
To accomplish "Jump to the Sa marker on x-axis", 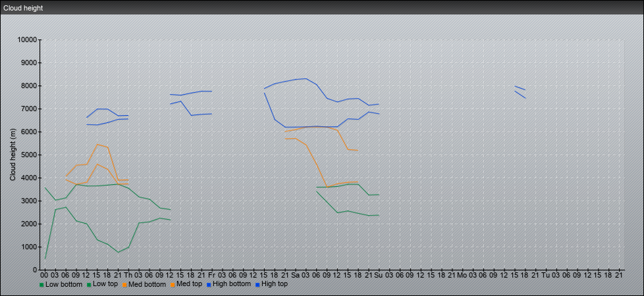I will 295,274.
